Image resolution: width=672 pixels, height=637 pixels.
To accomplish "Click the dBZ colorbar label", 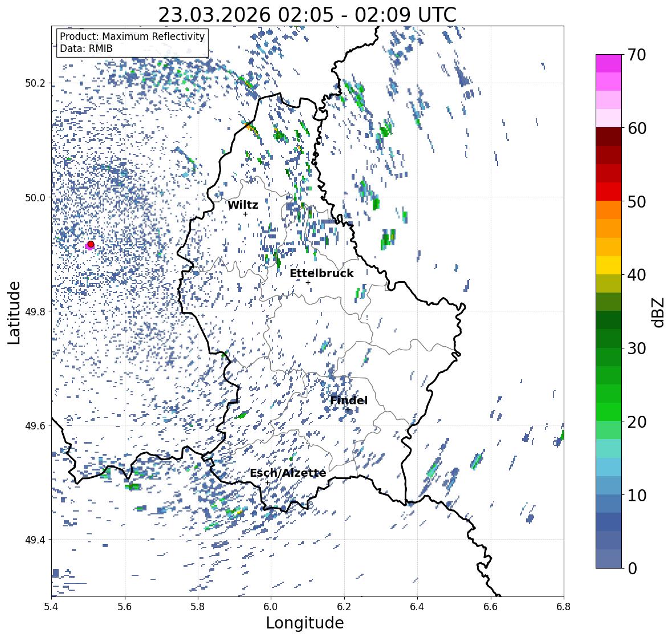I will coord(659,312).
